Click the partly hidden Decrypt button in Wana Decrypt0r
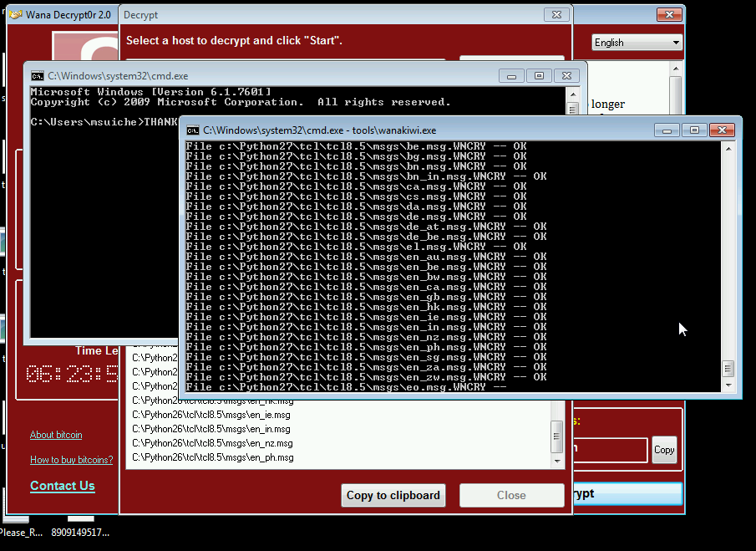 (x=628, y=493)
